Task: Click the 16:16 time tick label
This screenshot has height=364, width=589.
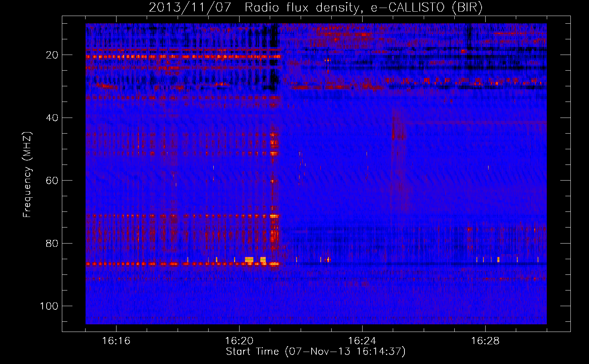Action: tap(116, 341)
